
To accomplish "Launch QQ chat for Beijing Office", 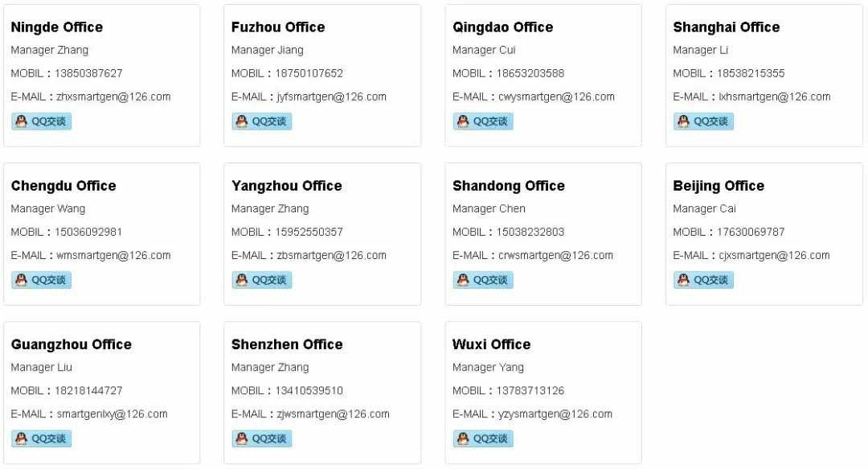I will [703, 280].
